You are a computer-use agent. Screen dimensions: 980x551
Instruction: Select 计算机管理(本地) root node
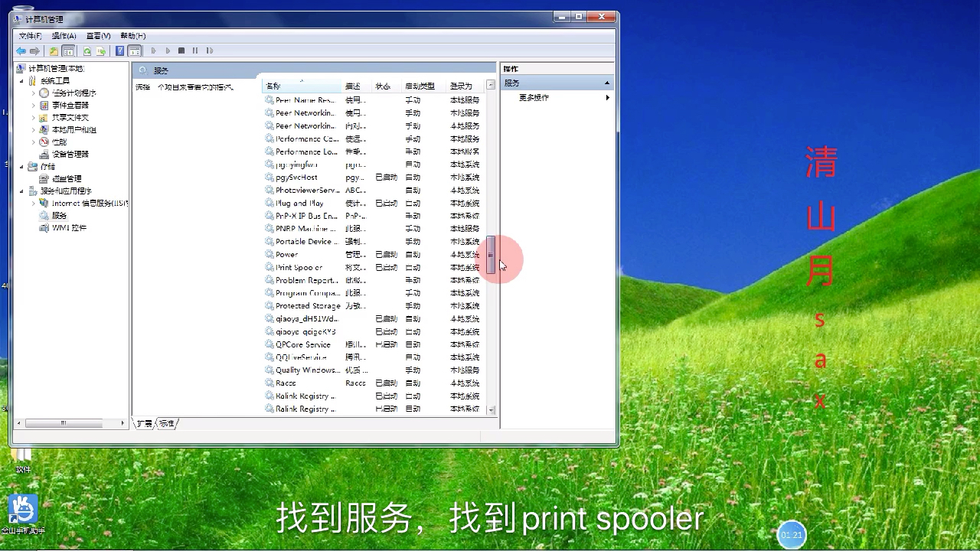[56, 69]
